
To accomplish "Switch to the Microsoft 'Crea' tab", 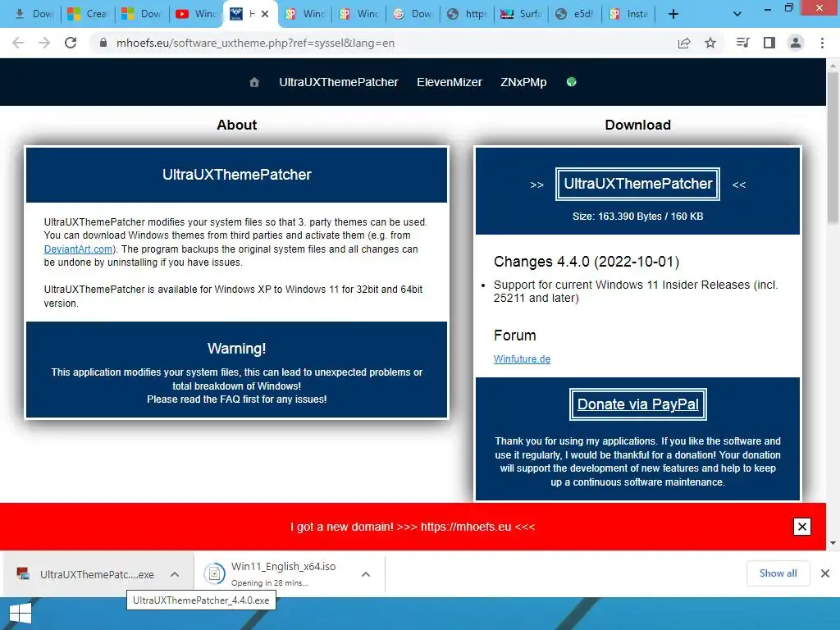I will [89, 14].
